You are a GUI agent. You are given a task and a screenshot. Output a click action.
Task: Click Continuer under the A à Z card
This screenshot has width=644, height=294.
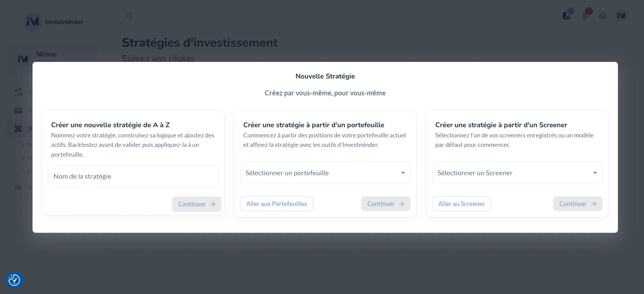(196, 204)
